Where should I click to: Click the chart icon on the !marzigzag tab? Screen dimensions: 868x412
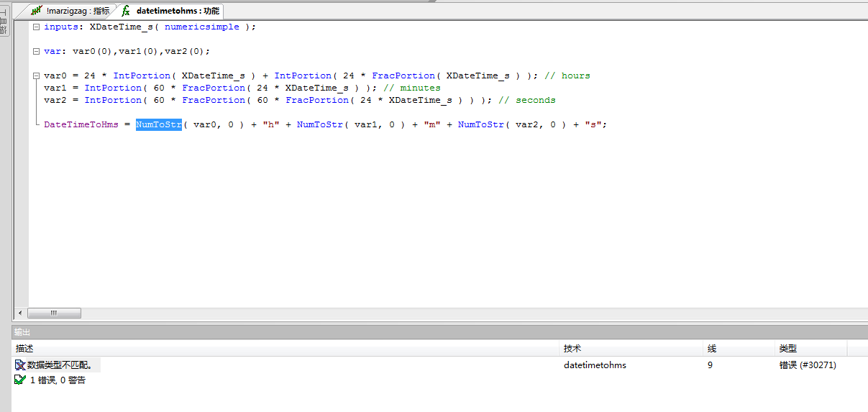click(37, 12)
